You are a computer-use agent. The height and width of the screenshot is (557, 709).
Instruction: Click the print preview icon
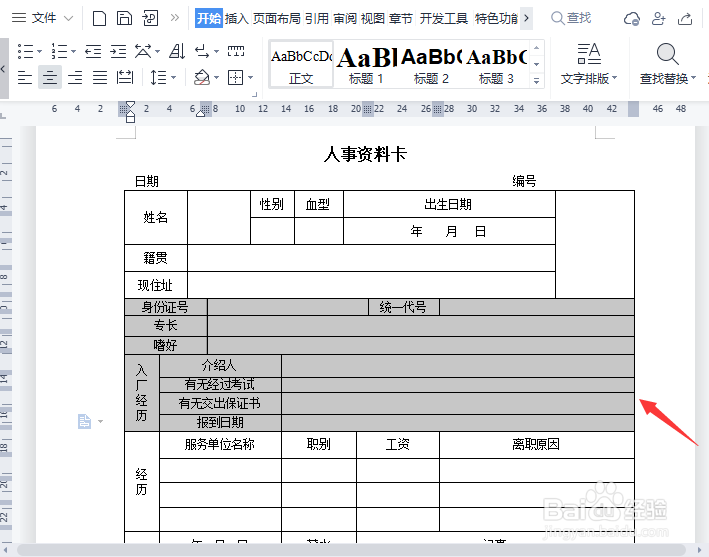(150, 19)
